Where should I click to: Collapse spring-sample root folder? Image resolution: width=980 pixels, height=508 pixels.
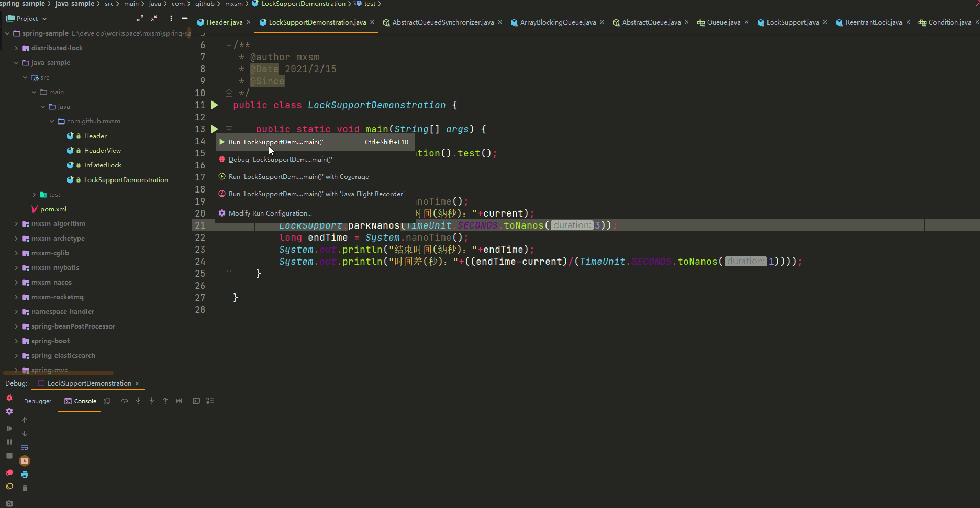7,33
